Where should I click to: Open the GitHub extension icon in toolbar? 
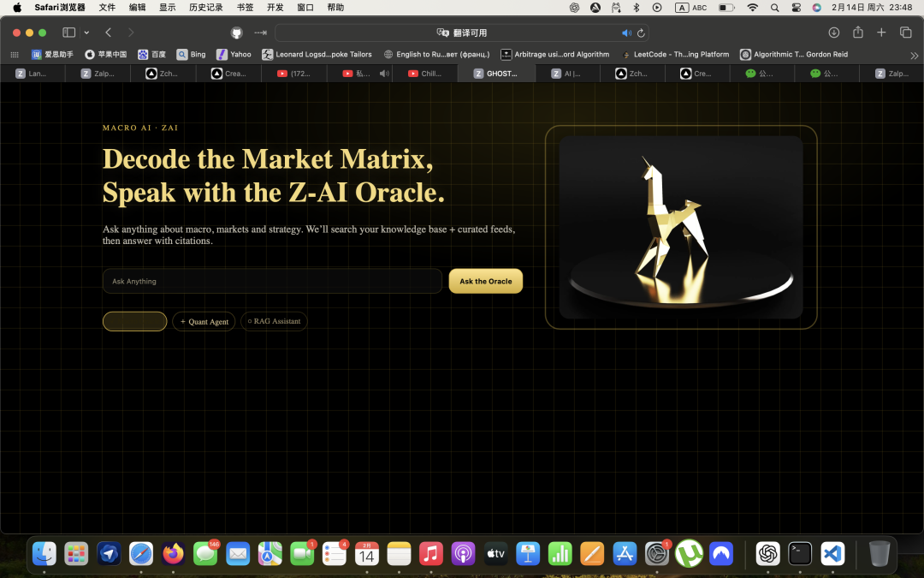pos(236,33)
